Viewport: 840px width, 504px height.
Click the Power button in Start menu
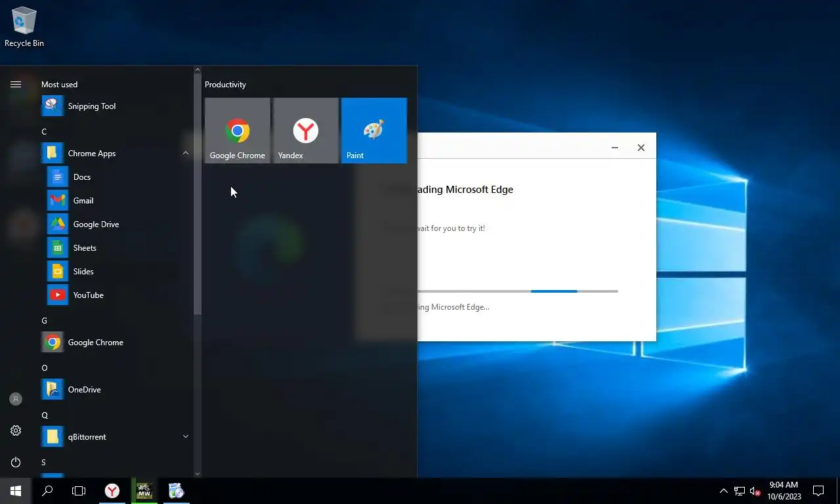point(16,462)
